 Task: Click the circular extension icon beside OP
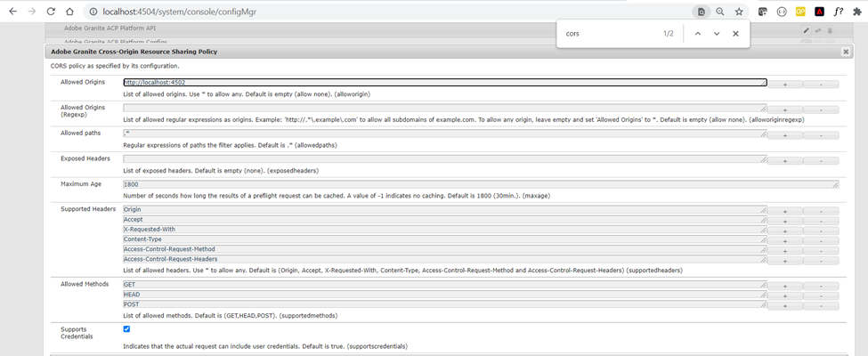tap(782, 11)
